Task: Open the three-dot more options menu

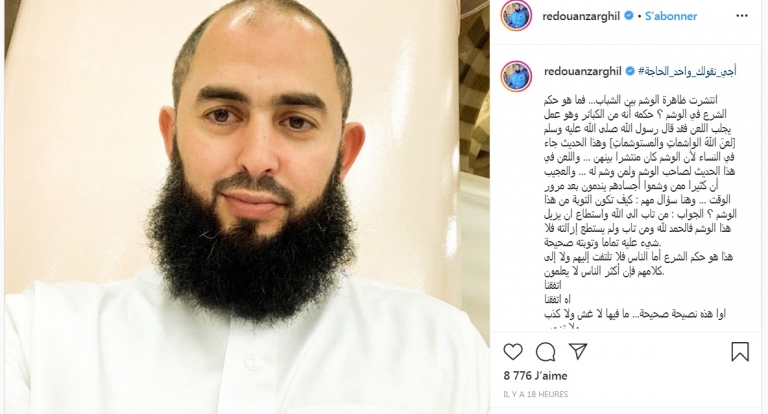Action: [x=742, y=16]
